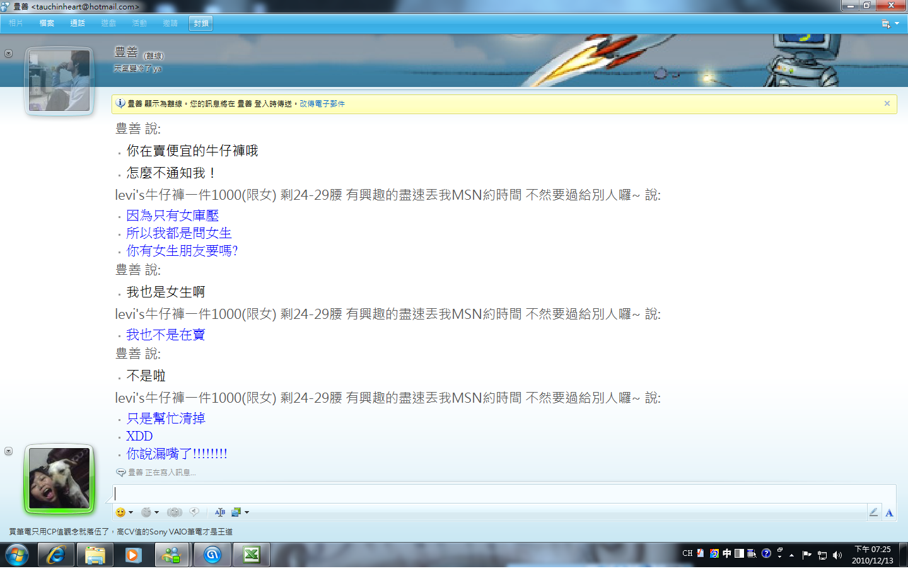908x588 pixels.
Task: Click the volume speaker tray icon
Action: (837, 555)
